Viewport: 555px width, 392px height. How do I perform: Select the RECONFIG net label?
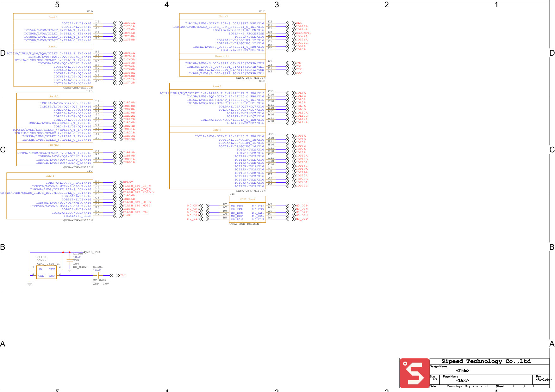[303, 33]
